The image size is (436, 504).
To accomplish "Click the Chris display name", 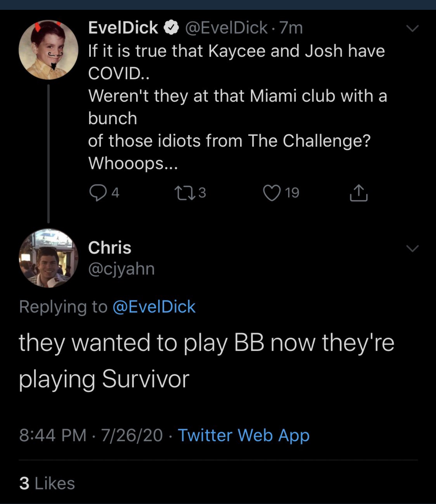I will tap(110, 248).
